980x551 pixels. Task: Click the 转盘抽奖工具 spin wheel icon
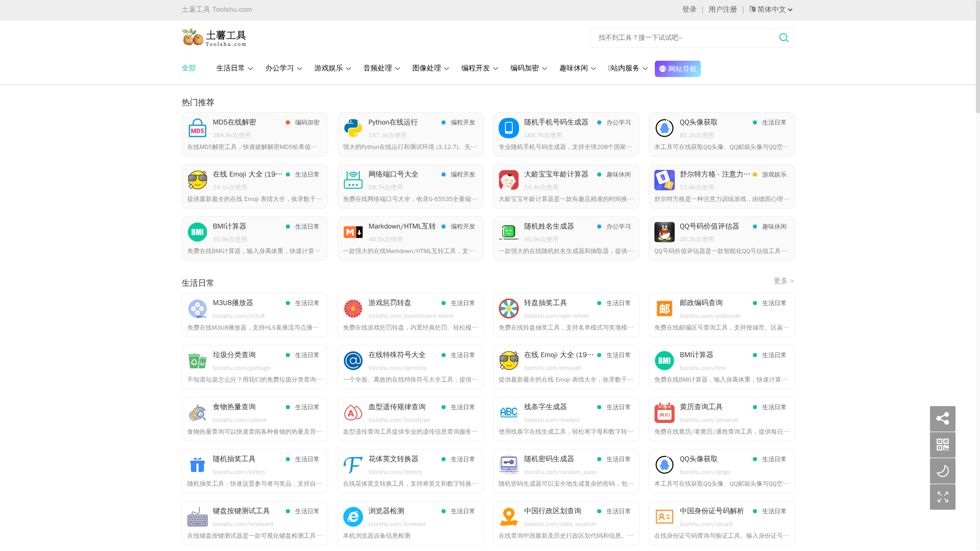click(509, 309)
